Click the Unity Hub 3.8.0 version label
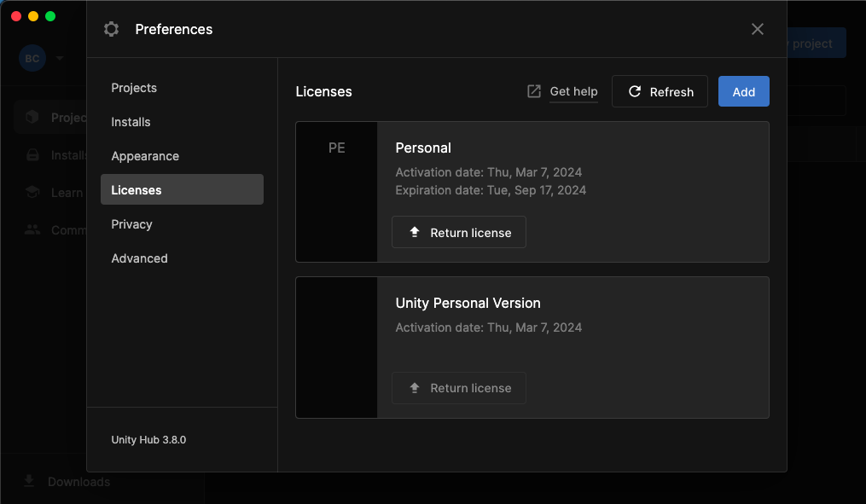The image size is (866, 504). click(148, 440)
